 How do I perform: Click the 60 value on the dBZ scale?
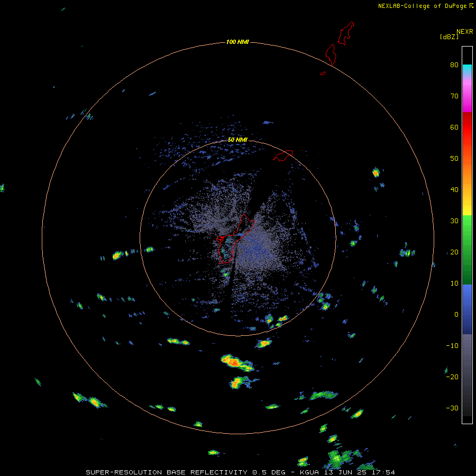click(x=454, y=127)
